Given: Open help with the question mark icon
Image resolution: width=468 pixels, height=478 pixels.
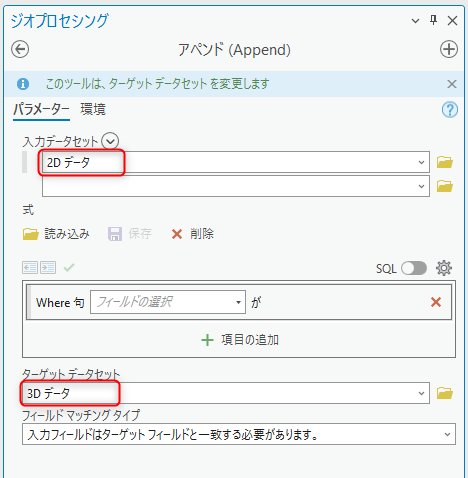Looking at the screenshot, I should click(x=450, y=110).
